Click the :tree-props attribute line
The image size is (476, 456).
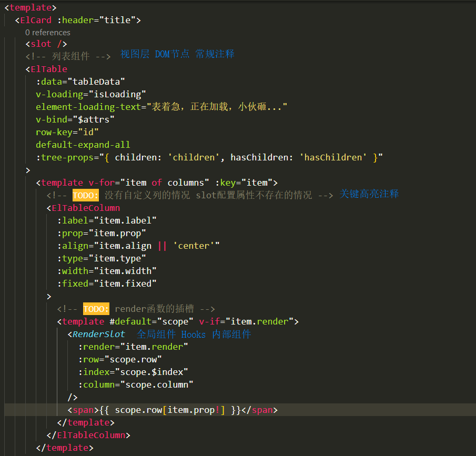pos(209,158)
